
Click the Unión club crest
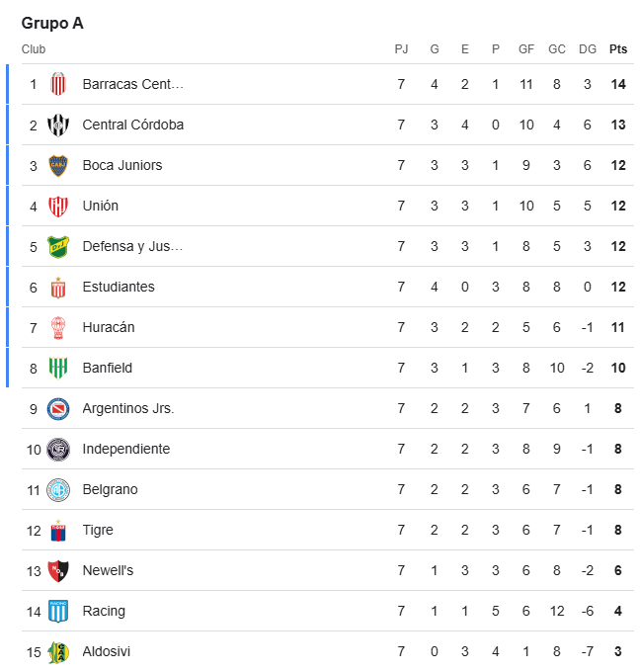point(58,207)
